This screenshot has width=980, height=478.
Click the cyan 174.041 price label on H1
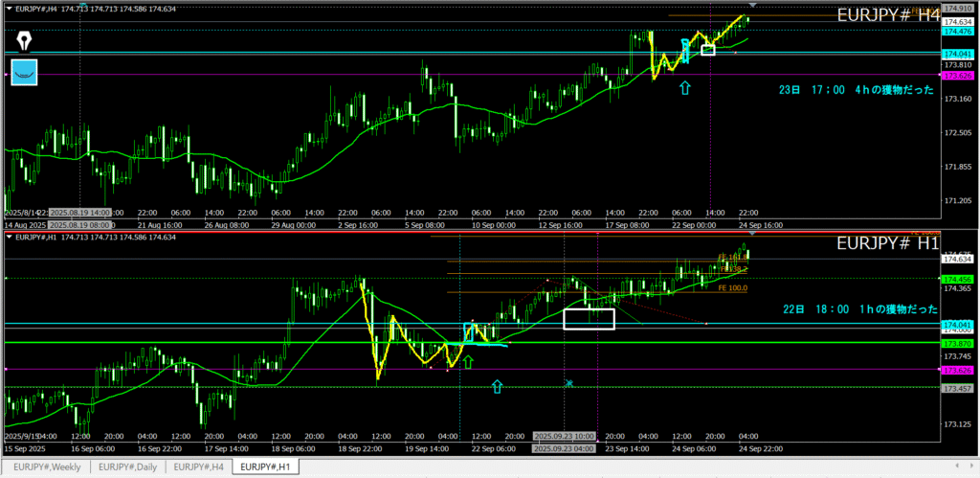click(958, 326)
